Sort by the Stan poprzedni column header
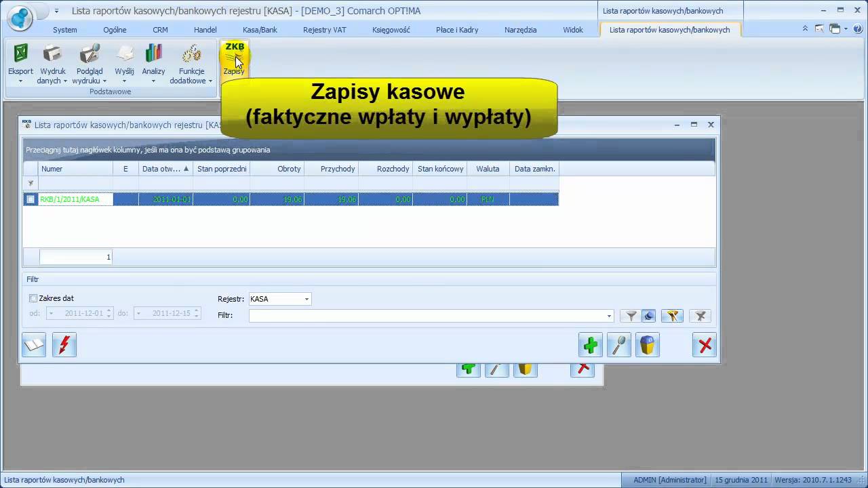868x488 pixels. [x=222, y=169]
